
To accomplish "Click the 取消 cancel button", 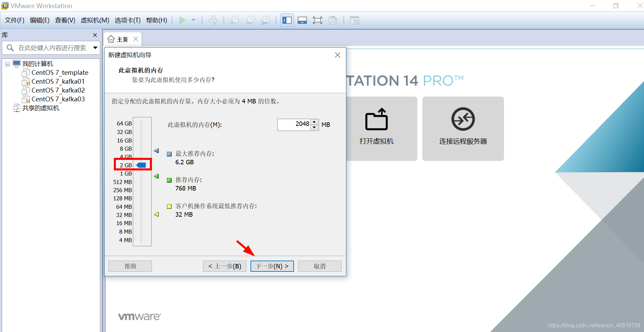I will 320,266.
